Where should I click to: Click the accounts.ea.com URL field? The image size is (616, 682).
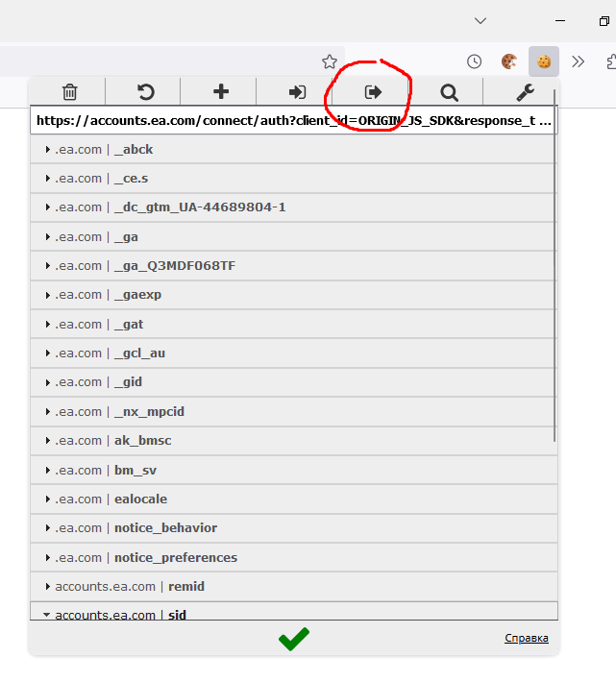click(294, 120)
